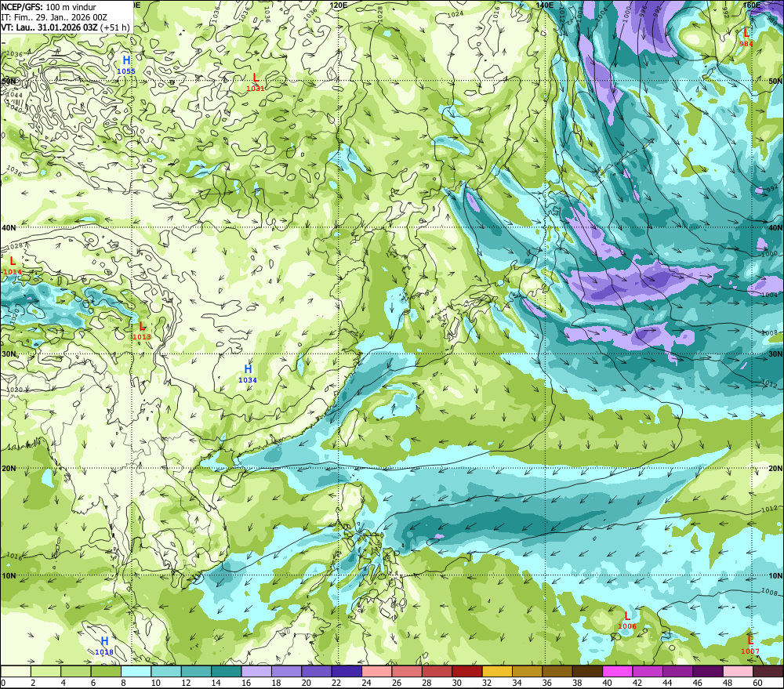Click the 140E longitude label
Viewport: 784px width, 689px height.
545,5
